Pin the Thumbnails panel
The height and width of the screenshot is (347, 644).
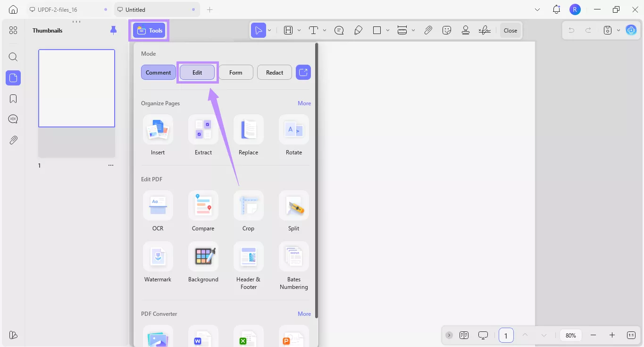tap(113, 30)
